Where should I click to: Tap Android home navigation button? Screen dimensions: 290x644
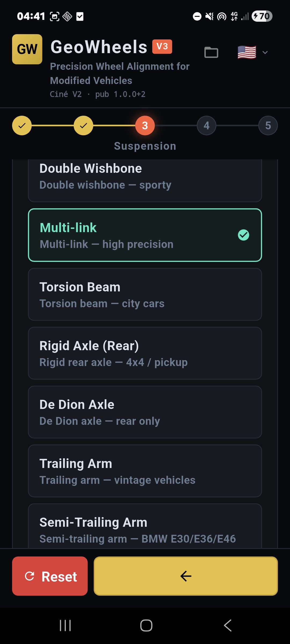(x=146, y=625)
